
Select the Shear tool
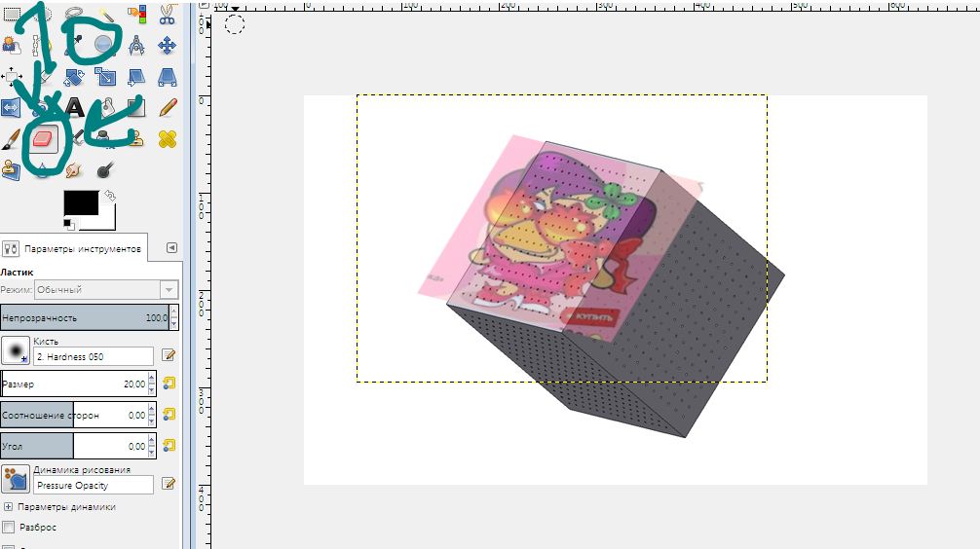click(x=136, y=76)
